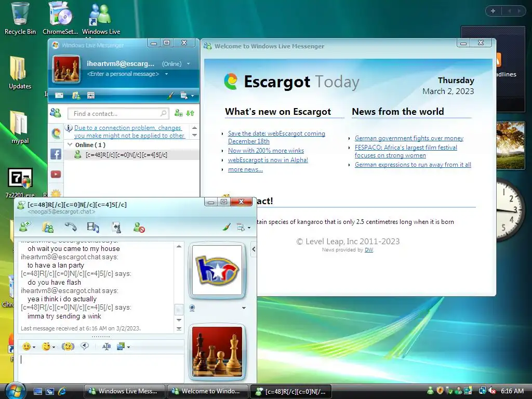Open the e-mail inbox icon in Messenger
This screenshot has height=399, width=532.
(x=59, y=96)
